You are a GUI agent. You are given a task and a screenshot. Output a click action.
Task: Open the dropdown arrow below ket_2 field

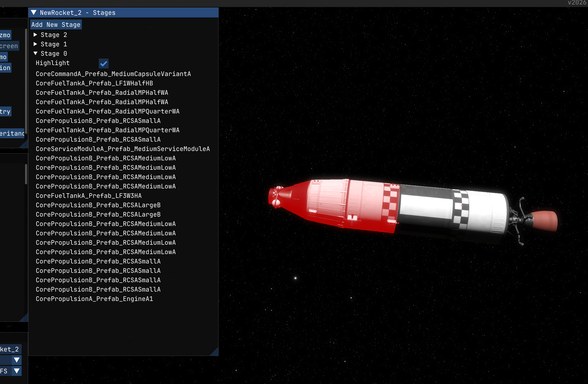pos(17,360)
